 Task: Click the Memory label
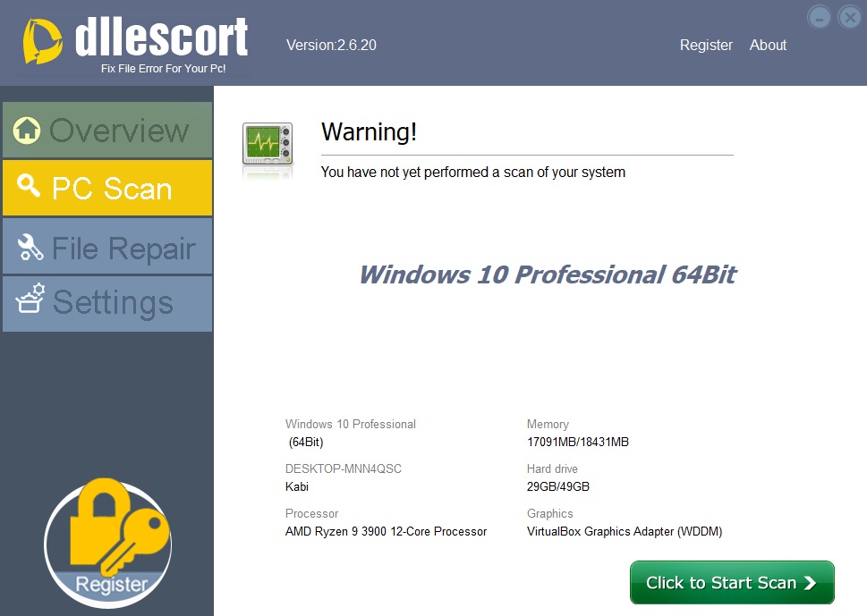coord(548,425)
